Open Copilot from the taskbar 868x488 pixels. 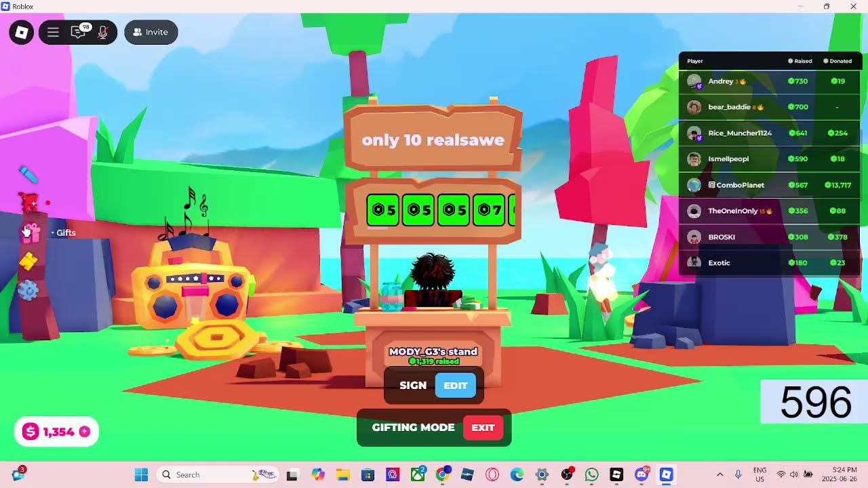(x=317, y=474)
